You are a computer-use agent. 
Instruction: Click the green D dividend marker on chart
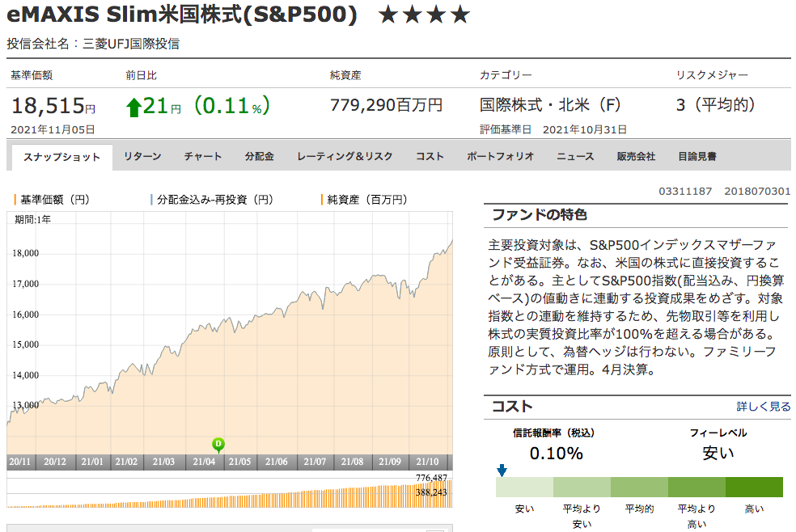[x=218, y=445]
